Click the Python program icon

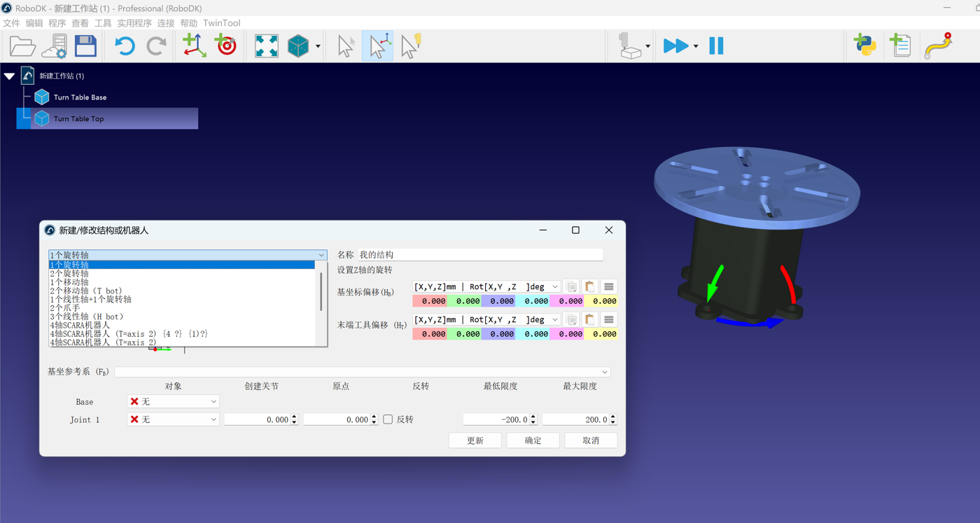(865, 46)
